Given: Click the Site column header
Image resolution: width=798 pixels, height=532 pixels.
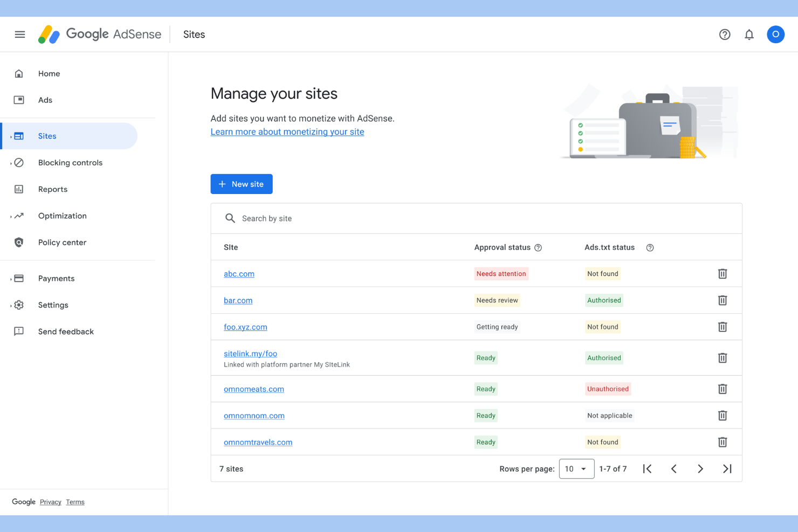Looking at the screenshot, I should click(x=231, y=247).
